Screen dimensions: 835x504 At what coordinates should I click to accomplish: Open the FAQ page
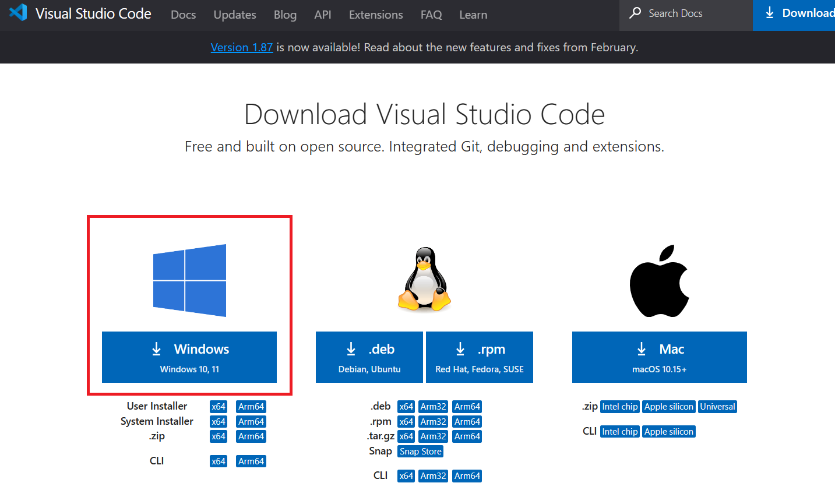(431, 15)
